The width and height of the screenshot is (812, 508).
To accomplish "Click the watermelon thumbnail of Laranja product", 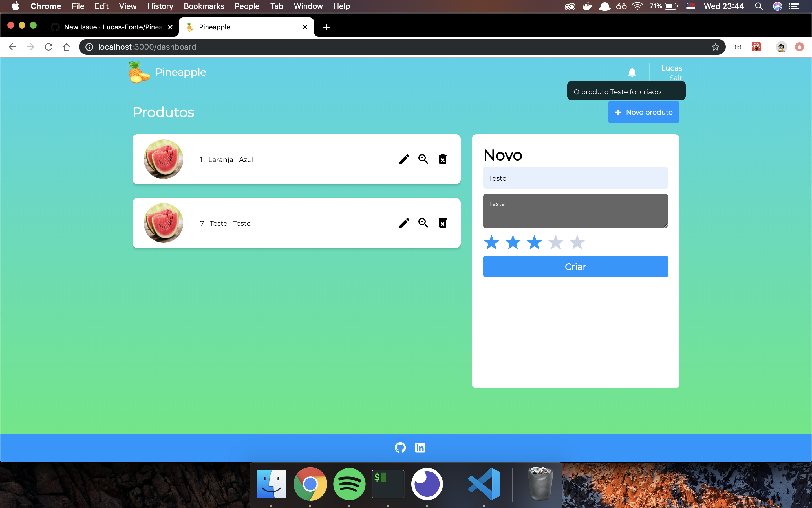I will 164,159.
